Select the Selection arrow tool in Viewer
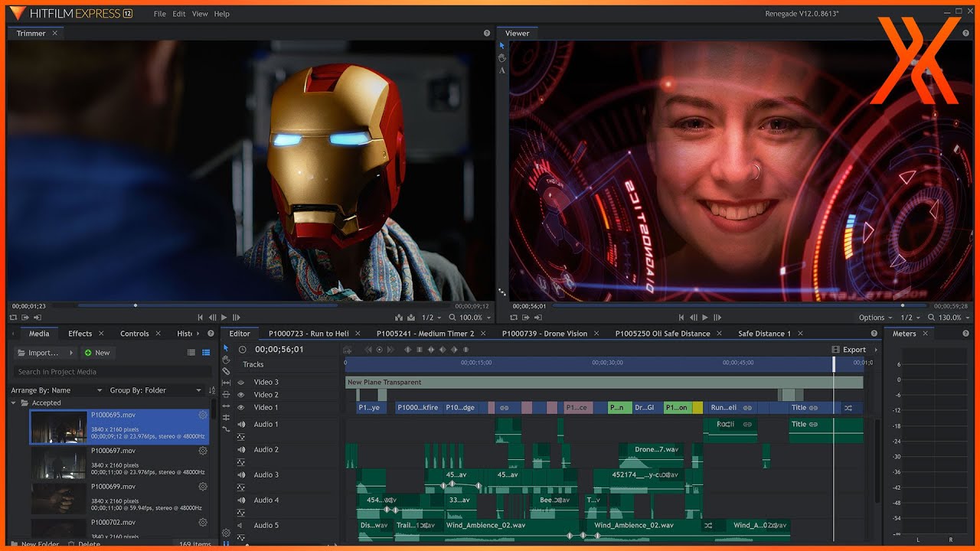This screenshot has width=980, height=551. coord(502,46)
